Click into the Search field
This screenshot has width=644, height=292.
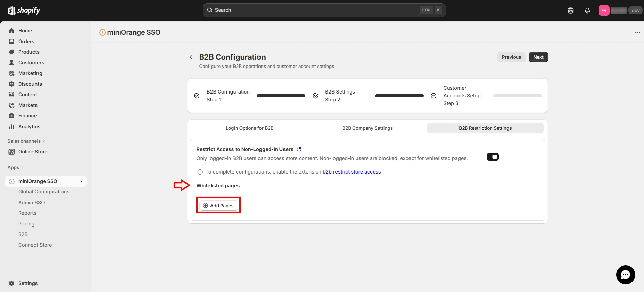pos(324,10)
